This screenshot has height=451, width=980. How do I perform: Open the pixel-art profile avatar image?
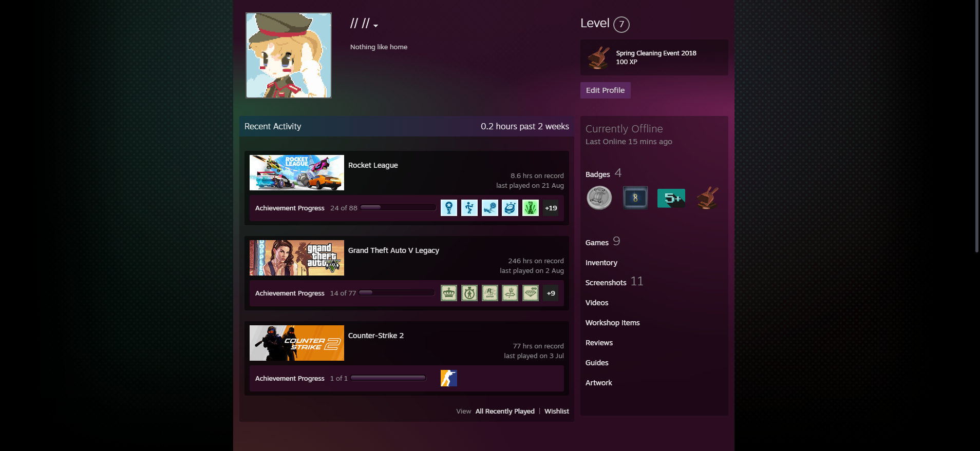click(289, 55)
